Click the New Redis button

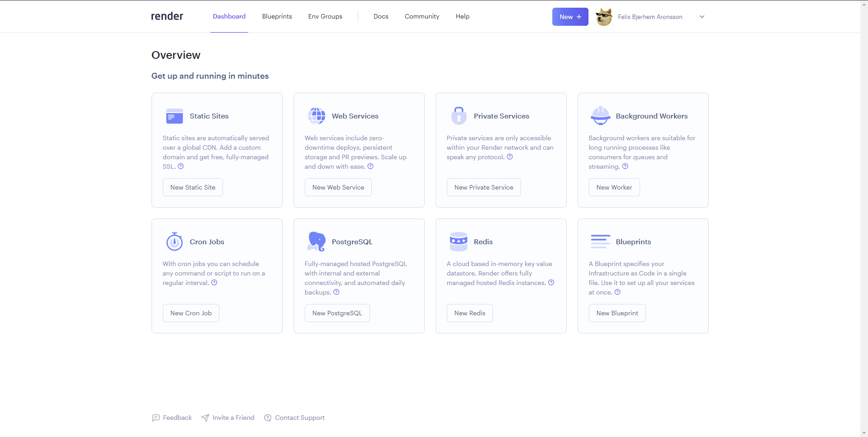470,313
